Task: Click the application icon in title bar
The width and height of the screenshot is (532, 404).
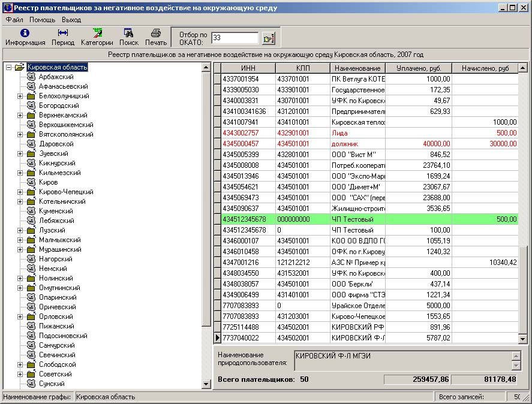Action: click(7, 7)
